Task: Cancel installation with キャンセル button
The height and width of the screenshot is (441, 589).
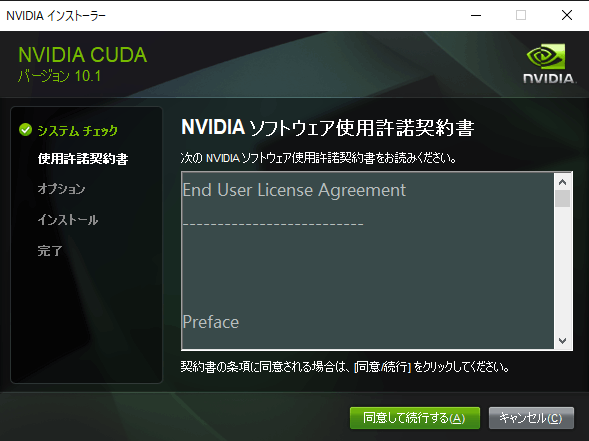Action: pos(531,418)
